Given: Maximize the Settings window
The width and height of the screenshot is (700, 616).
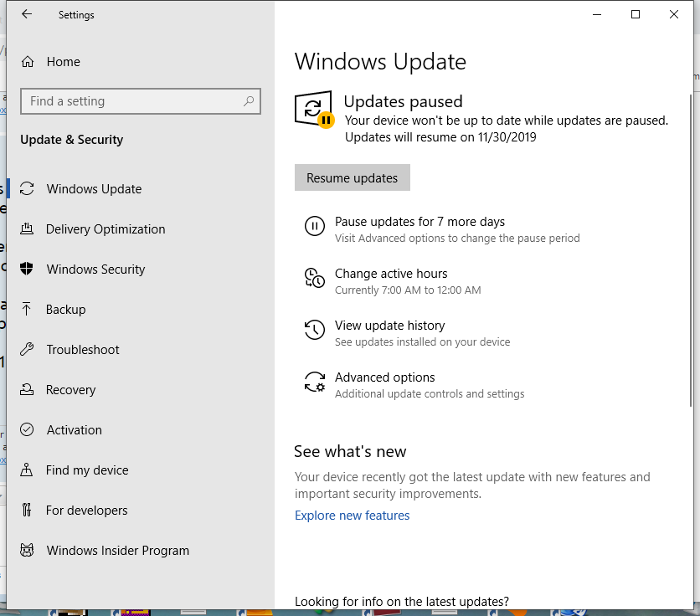Looking at the screenshot, I should pyautogui.click(x=636, y=14).
